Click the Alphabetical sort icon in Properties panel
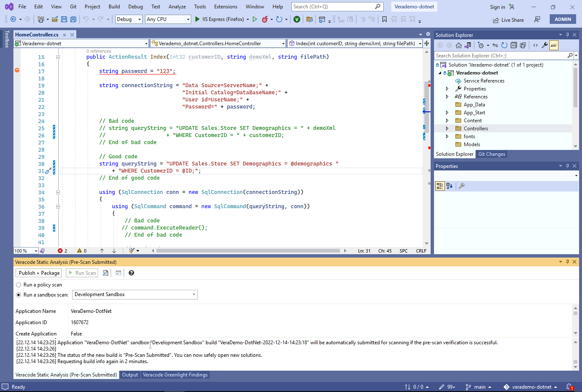Image resolution: width=582 pixels, height=392 pixels. click(x=449, y=186)
